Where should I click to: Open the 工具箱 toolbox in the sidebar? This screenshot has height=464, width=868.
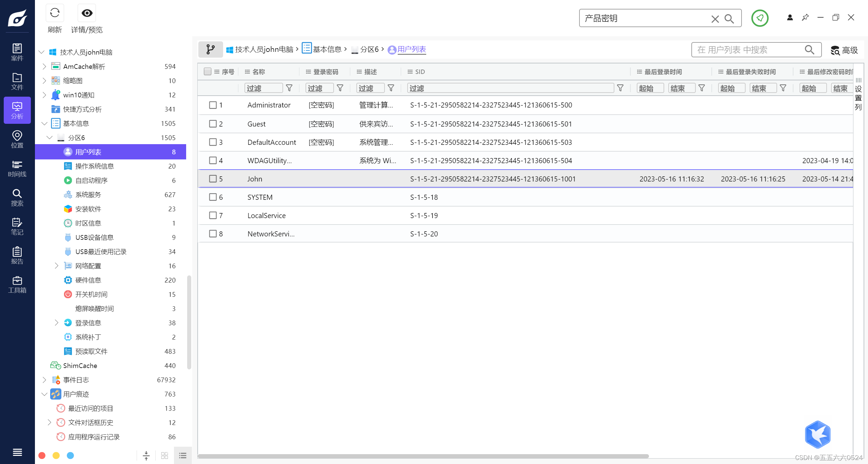click(17, 285)
